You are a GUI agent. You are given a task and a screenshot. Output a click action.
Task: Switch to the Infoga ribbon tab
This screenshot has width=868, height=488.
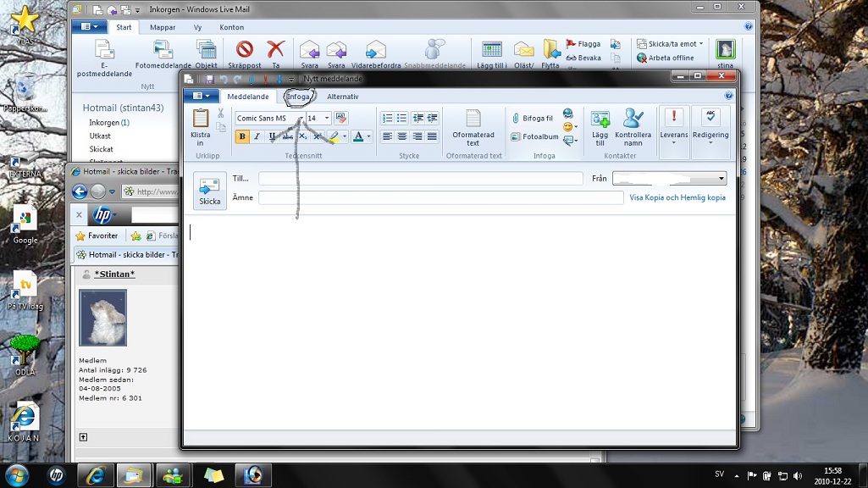coord(298,97)
